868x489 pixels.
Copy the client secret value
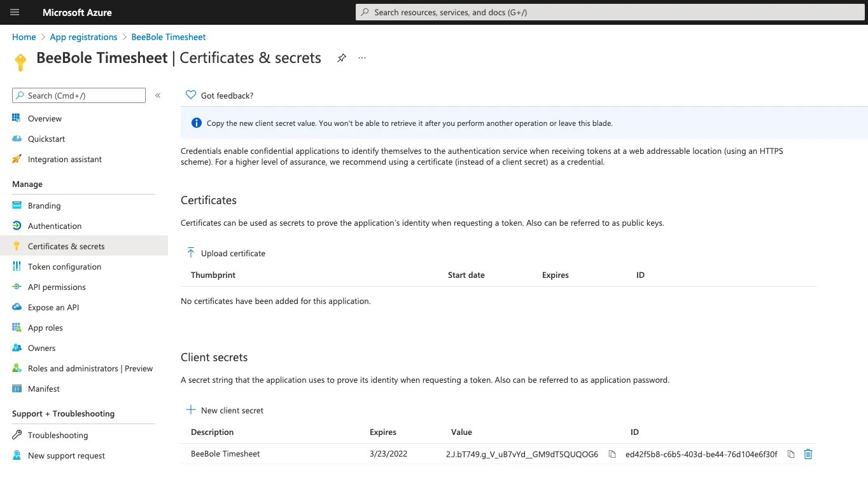coord(612,454)
